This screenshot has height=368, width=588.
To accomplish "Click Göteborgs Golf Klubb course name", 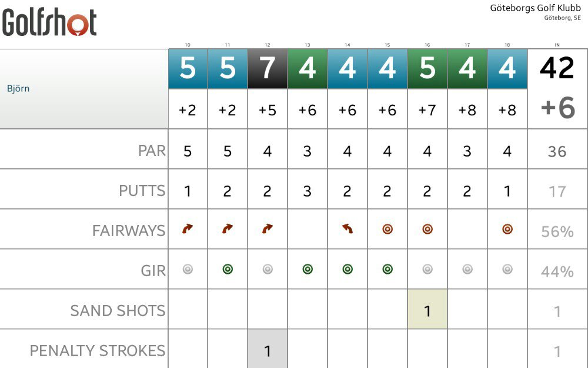I will (x=535, y=8).
